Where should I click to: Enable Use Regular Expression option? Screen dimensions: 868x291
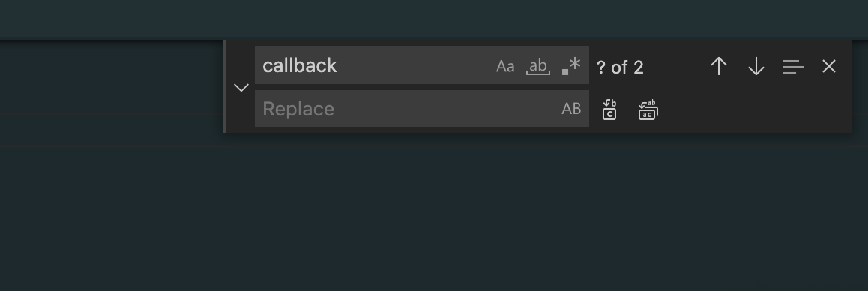[571, 66]
